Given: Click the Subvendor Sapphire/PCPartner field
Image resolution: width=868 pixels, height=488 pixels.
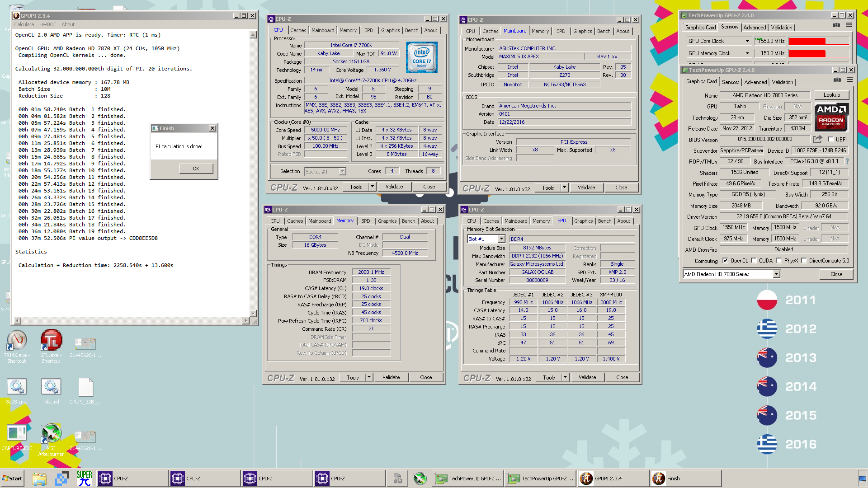Looking at the screenshot, I should pyautogui.click(x=741, y=150).
